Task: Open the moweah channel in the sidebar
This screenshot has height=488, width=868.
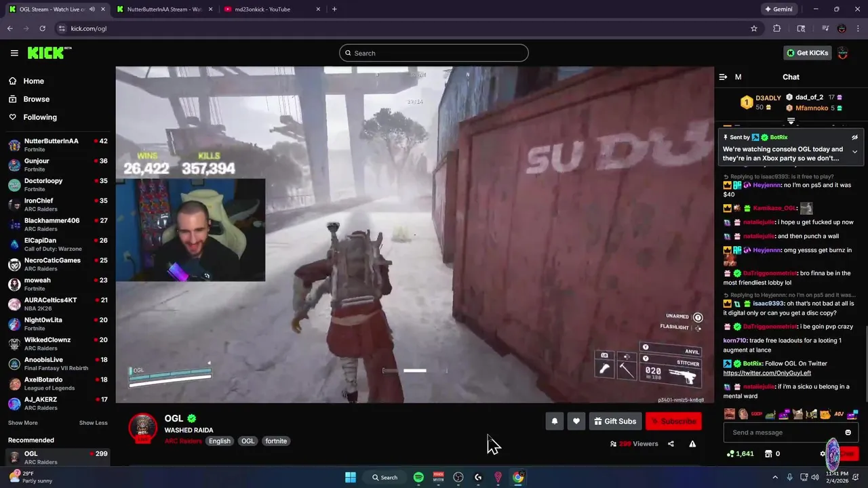Action: point(58,284)
